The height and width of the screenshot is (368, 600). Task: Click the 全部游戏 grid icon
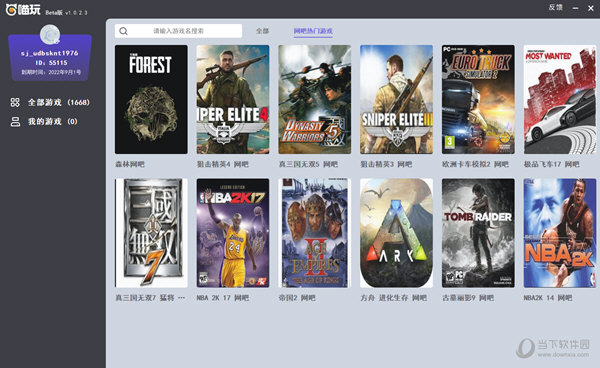tap(15, 102)
